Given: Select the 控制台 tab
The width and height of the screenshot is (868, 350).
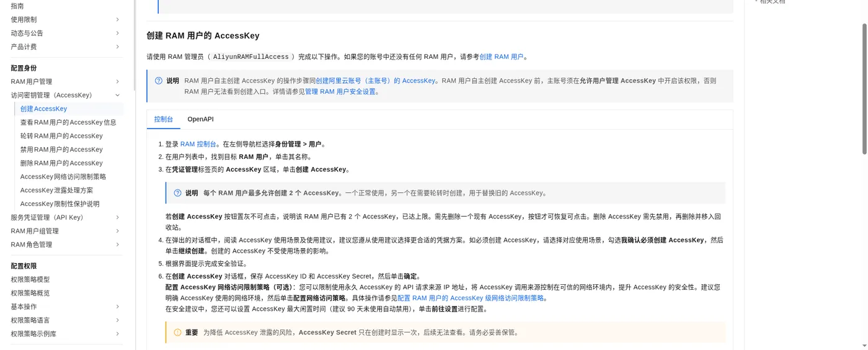Looking at the screenshot, I should pos(164,119).
